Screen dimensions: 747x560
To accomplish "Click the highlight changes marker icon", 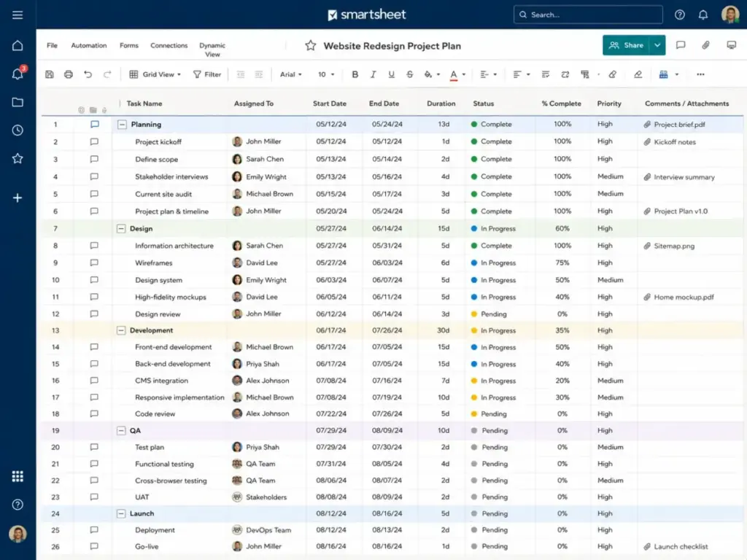I will click(x=638, y=74).
